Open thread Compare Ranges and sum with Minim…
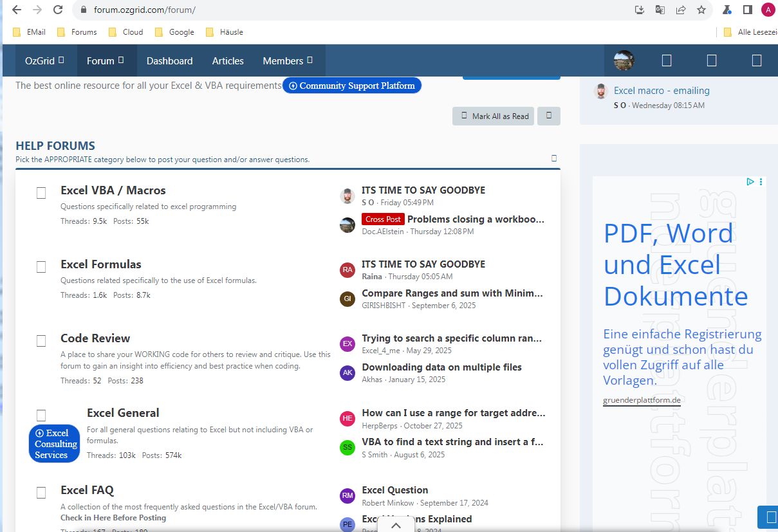 (x=452, y=293)
